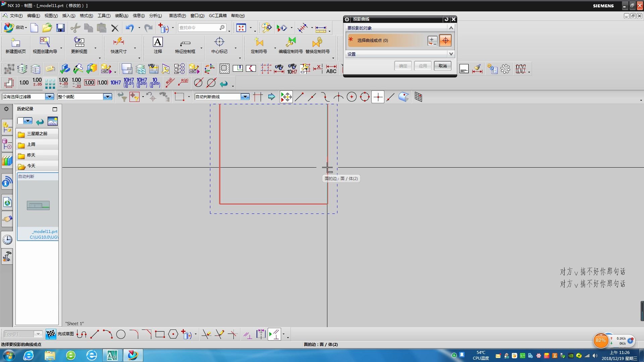
Task: Expand the 今天 history folder
Action: (x=37, y=166)
